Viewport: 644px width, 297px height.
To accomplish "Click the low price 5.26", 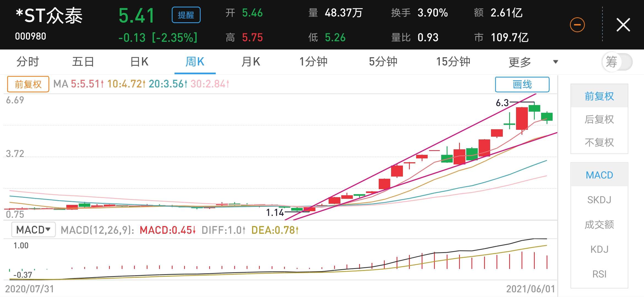I will [x=335, y=38].
